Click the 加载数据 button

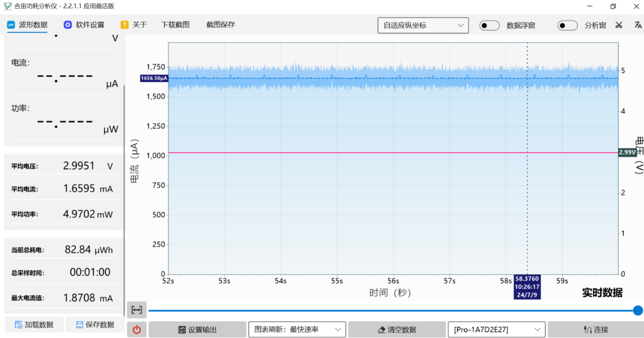(x=34, y=324)
